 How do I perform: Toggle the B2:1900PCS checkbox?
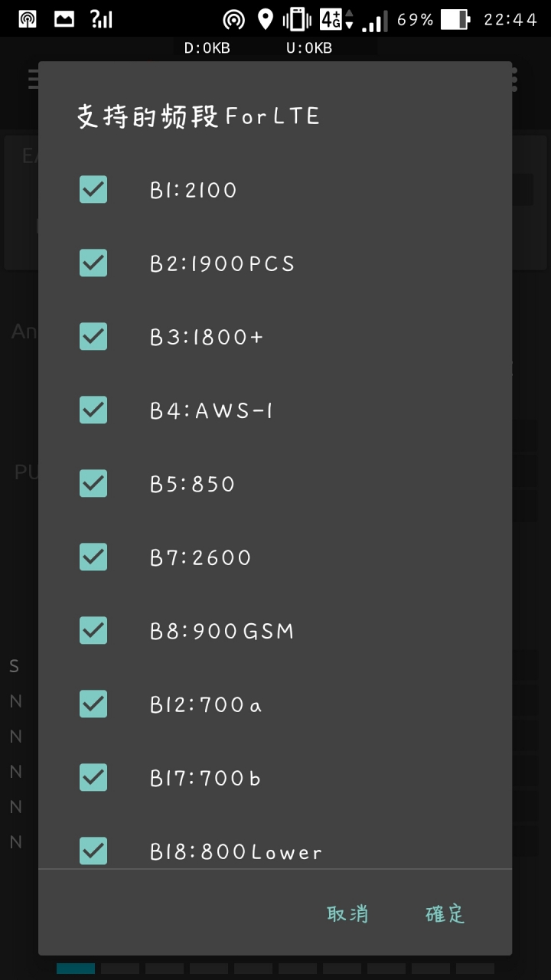click(x=93, y=263)
